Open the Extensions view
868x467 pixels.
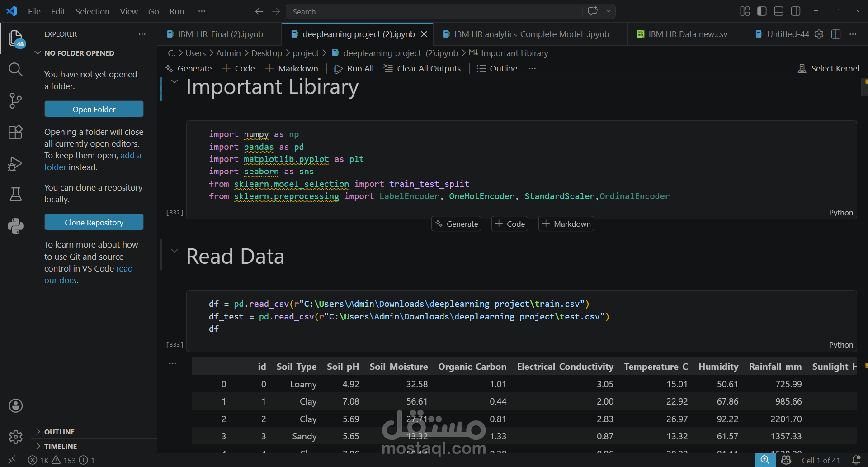pyautogui.click(x=15, y=132)
